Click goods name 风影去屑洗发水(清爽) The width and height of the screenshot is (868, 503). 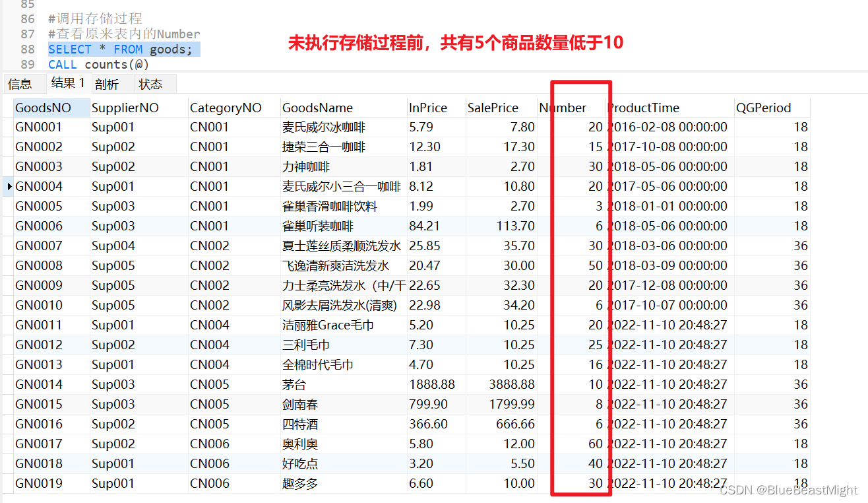[340, 305]
